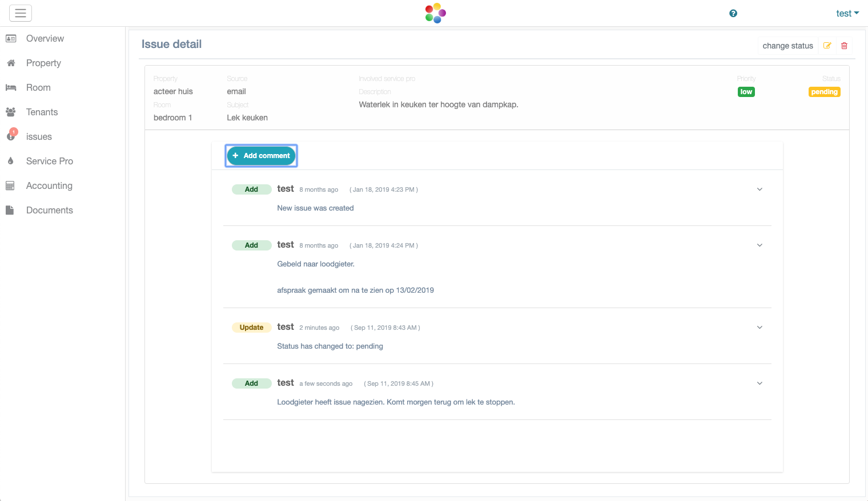Open Overview in the sidebar
This screenshot has height=501, width=868.
[45, 39]
